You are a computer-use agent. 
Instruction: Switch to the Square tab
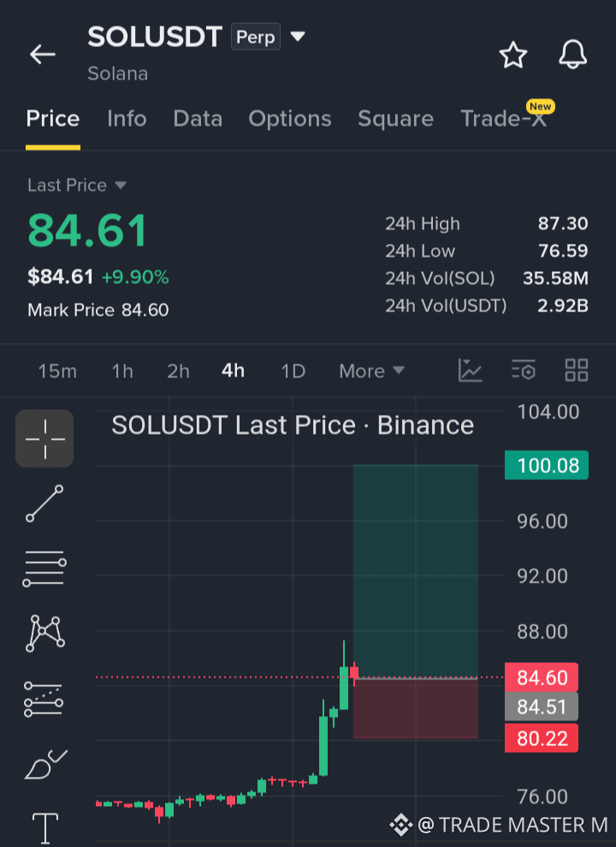point(395,119)
